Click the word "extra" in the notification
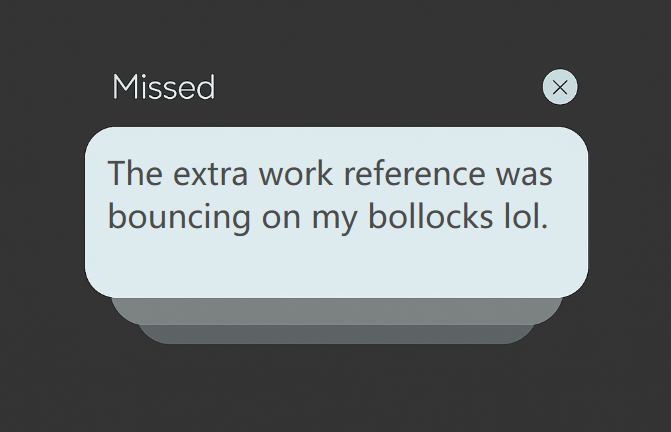This screenshot has width=671, height=432. 210,174
